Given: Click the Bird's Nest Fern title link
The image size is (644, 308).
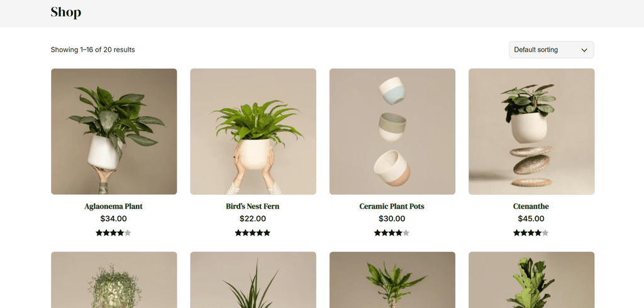Looking at the screenshot, I should click(x=253, y=207).
